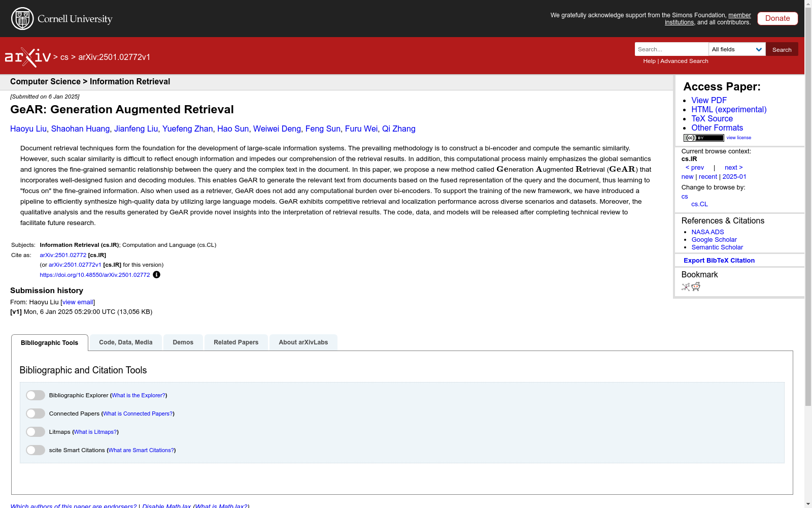This screenshot has height=508, width=812.
Task: Enable scite Smart Citations toggle
Action: coord(36,450)
